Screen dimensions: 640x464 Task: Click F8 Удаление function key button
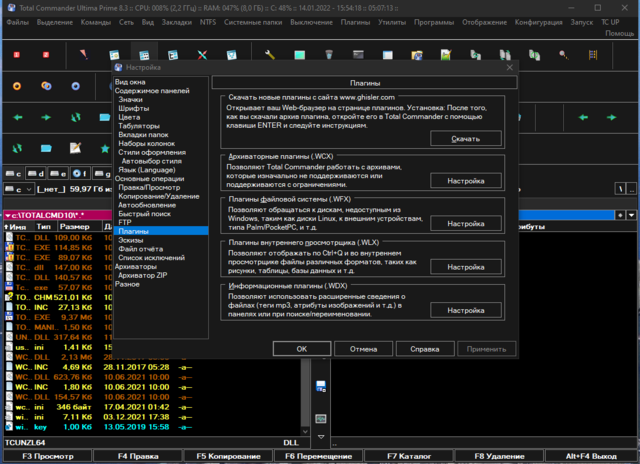point(499,456)
